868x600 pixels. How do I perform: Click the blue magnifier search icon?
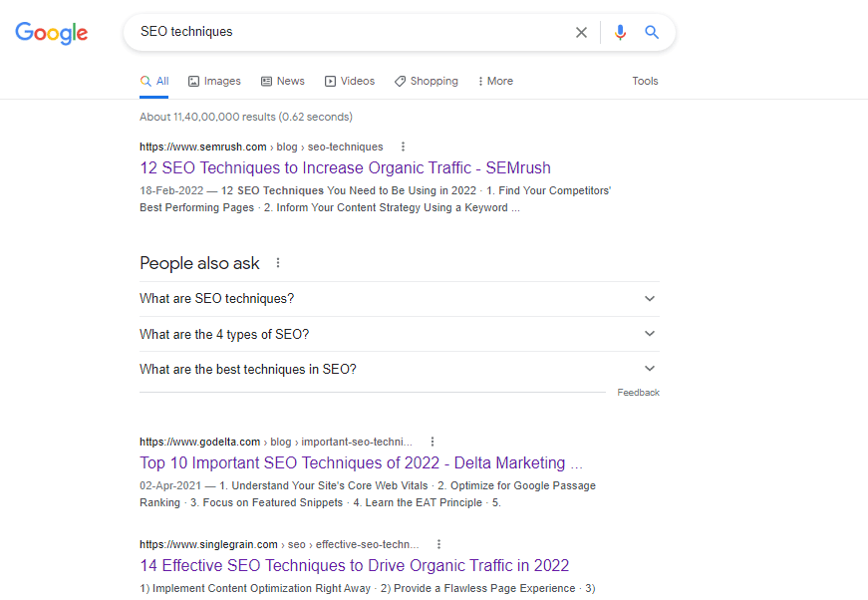pyautogui.click(x=652, y=32)
